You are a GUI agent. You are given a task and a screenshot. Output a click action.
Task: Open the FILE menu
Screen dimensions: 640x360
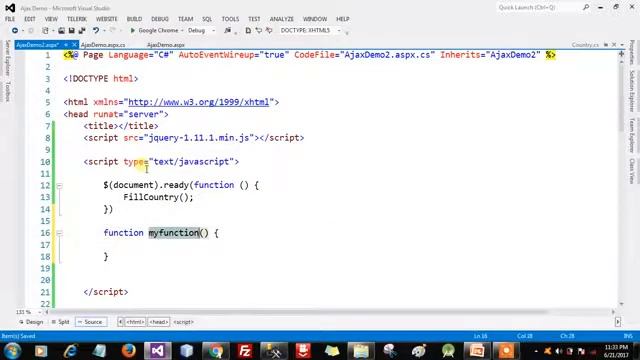[10, 19]
